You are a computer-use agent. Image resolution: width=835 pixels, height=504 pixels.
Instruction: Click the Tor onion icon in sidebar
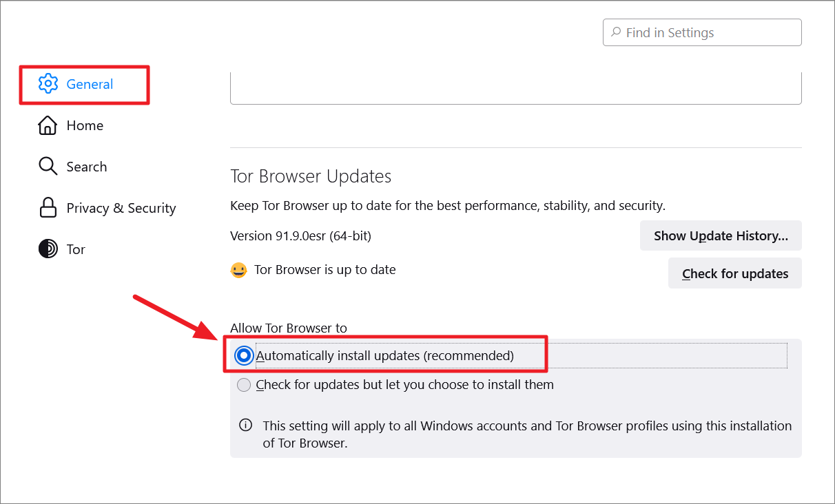point(48,249)
